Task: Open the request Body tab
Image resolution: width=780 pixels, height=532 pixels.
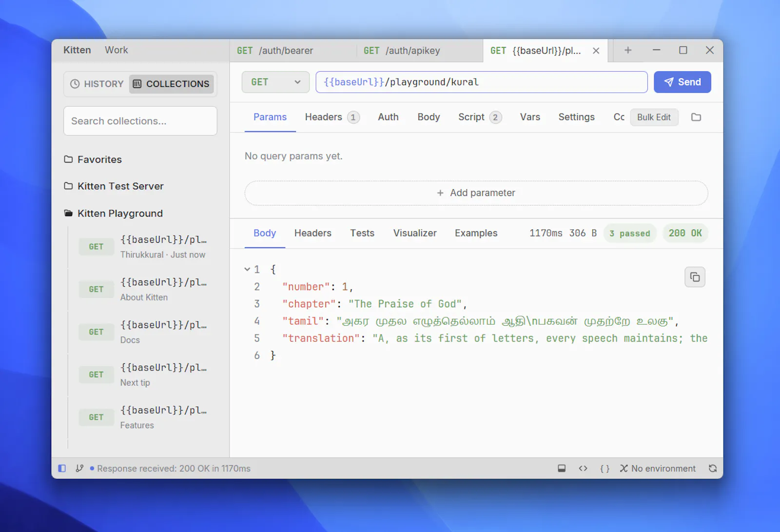Action: point(429,117)
